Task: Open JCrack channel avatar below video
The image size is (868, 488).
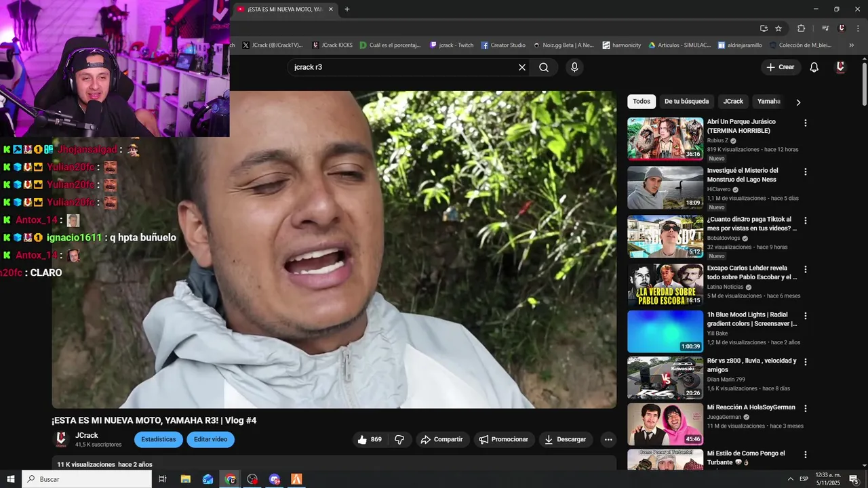Action: coord(61,439)
